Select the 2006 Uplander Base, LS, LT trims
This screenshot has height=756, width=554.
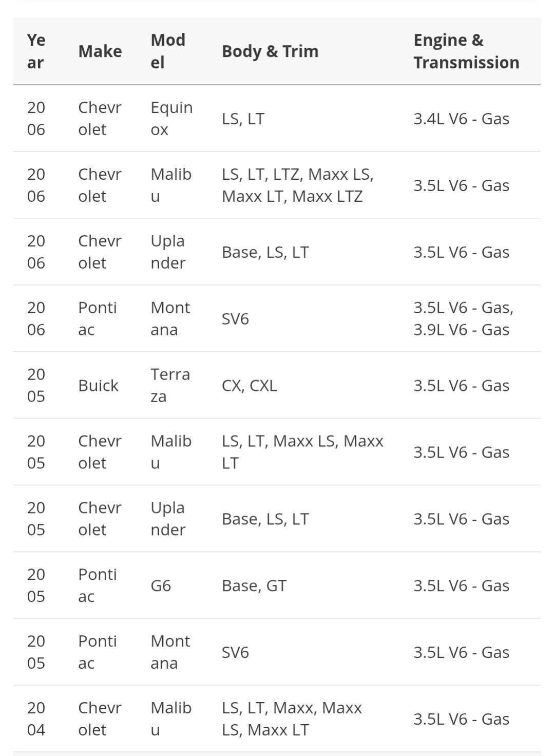pos(265,252)
